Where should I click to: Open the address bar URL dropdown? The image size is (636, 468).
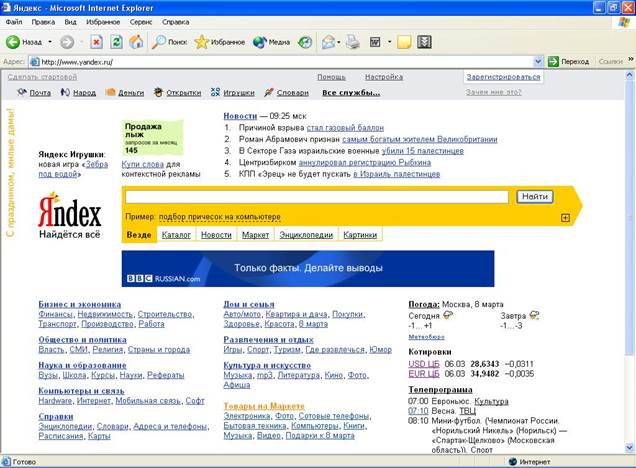(539, 61)
